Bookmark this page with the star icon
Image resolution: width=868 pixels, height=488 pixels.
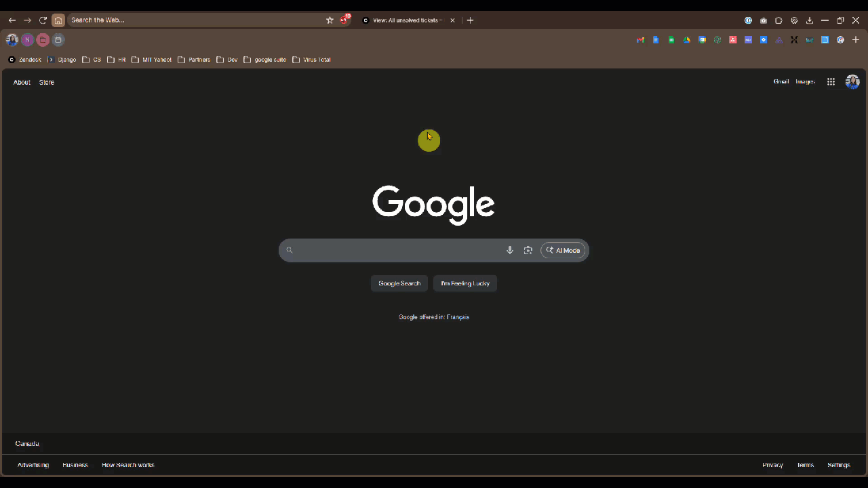(330, 20)
